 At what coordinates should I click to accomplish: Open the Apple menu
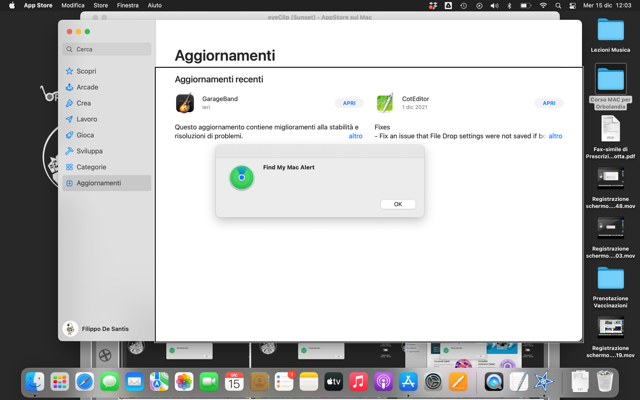pyautogui.click(x=12, y=5)
